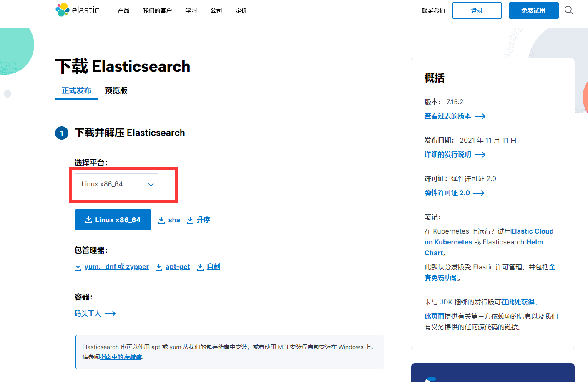This screenshot has height=382, width=588.
Task: Click the 全套免费功能 link
Action: tap(490, 272)
